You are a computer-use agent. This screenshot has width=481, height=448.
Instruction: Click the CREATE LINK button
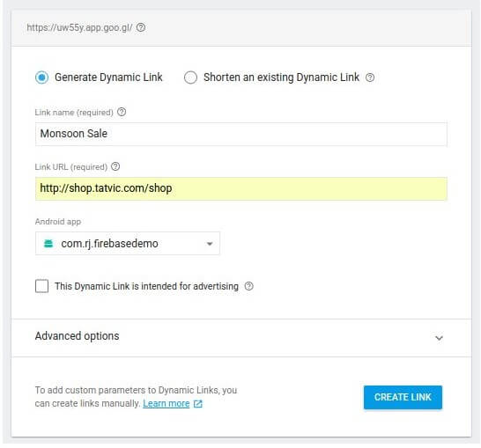pyautogui.click(x=403, y=398)
